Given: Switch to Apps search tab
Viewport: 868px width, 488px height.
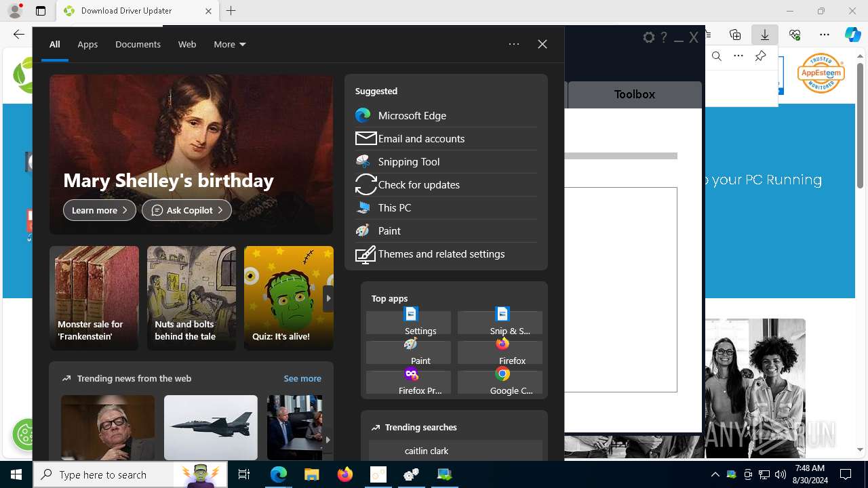Looking at the screenshot, I should 87,44.
